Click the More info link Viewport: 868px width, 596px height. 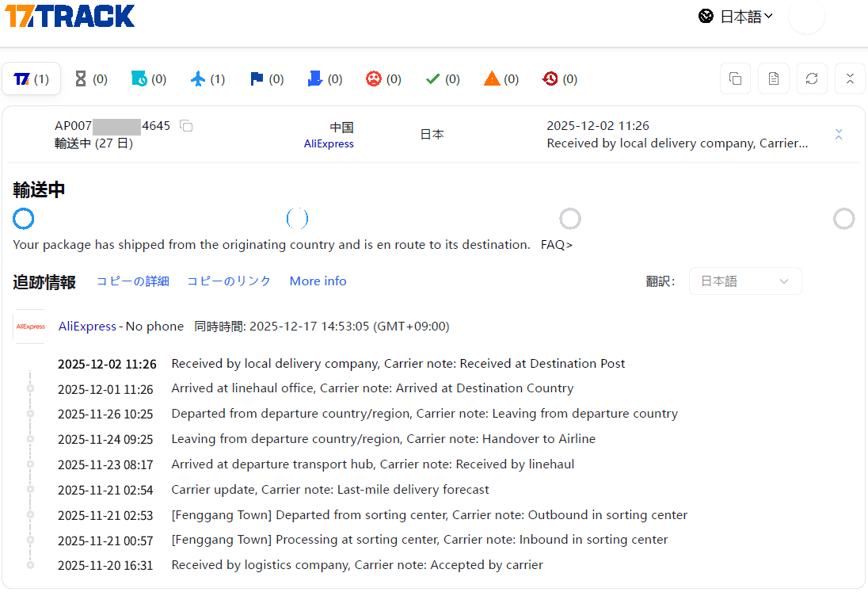[318, 281]
